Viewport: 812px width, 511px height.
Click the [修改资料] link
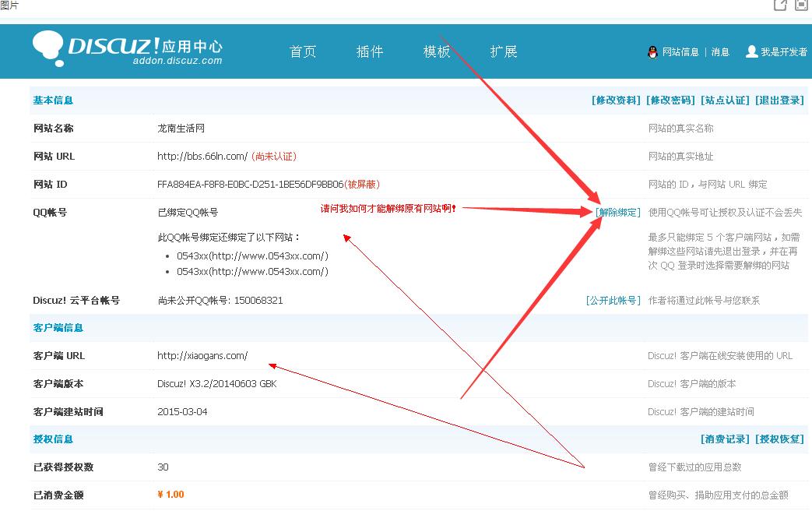pyautogui.click(x=617, y=100)
